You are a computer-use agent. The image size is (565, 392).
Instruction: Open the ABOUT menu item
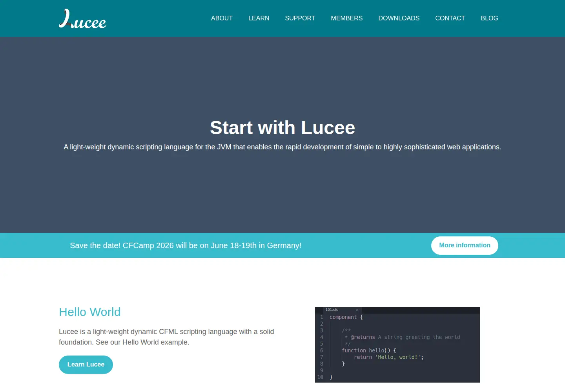point(222,18)
